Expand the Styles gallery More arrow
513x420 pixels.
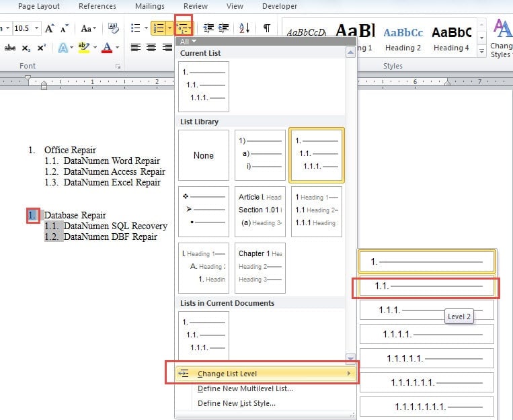(x=481, y=51)
